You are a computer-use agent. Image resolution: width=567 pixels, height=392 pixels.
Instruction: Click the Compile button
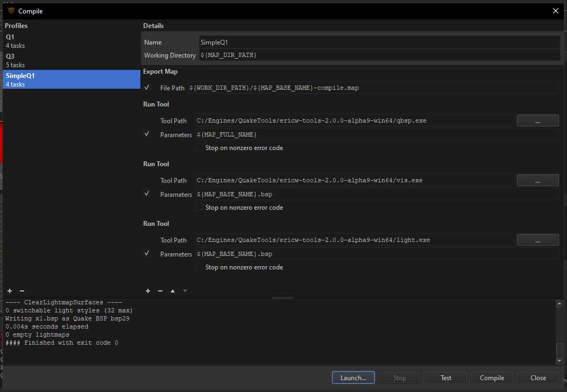[492, 378]
